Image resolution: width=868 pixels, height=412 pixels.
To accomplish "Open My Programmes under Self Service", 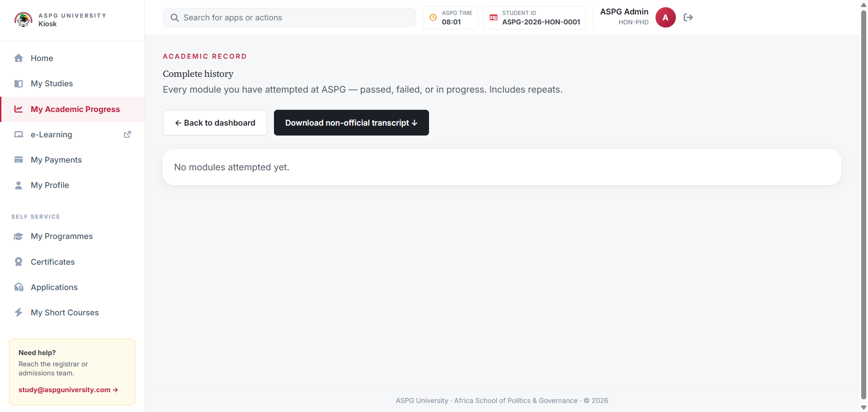I will [x=72, y=236].
